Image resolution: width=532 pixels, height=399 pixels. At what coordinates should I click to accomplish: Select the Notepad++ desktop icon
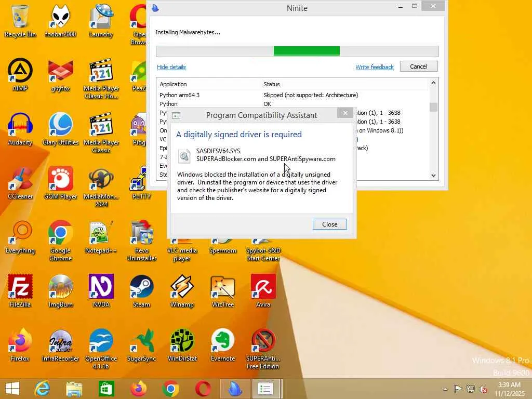[101, 237]
